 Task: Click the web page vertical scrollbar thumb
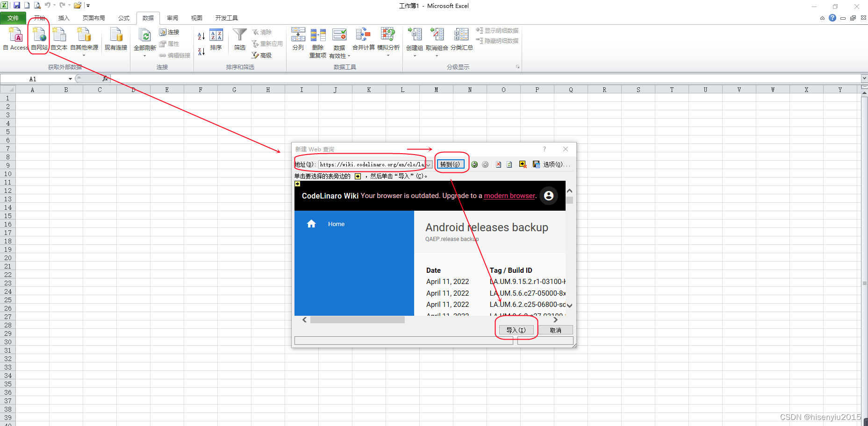(x=569, y=200)
